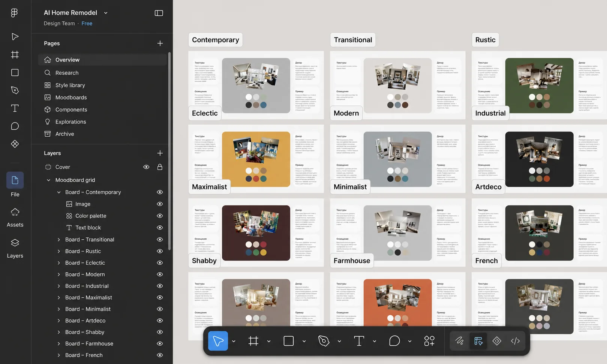Viewport: 607px width, 364px height.
Task: Hide the Board – French layer
Action: pyautogui.click(x=160, y=355)
